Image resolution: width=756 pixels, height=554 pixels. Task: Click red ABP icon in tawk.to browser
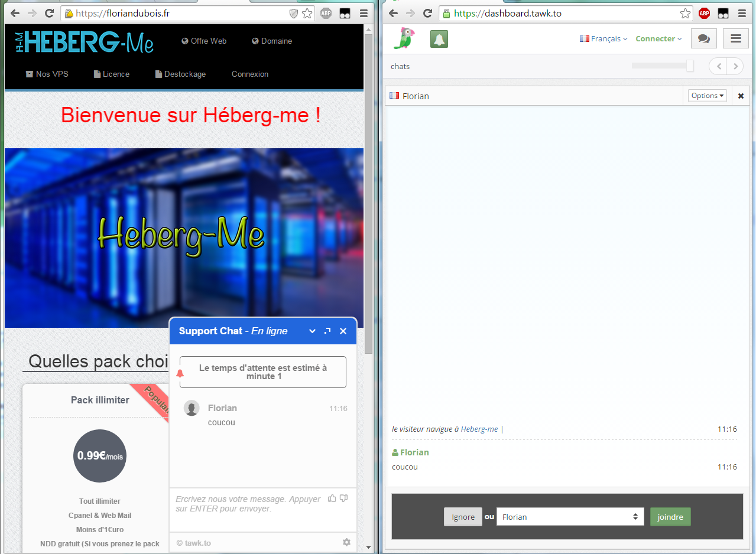point(704,13)
